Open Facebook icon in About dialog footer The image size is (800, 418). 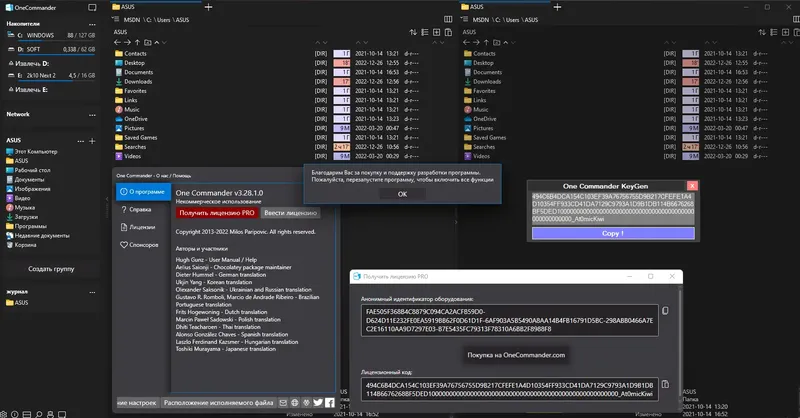tap(330, 403)
